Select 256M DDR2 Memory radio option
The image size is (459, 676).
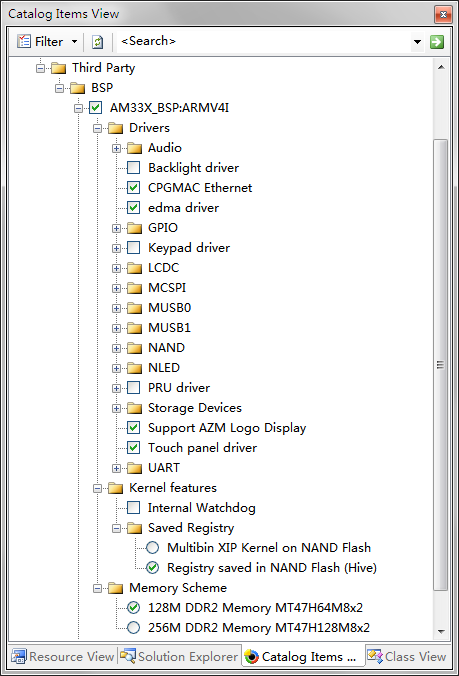click(134, 627)
